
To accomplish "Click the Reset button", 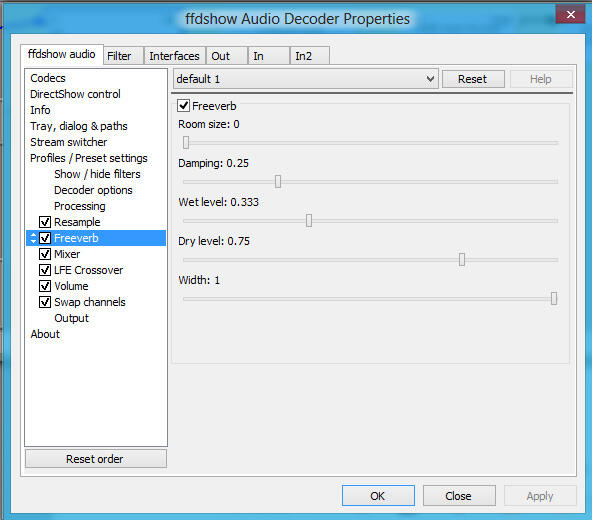I will [x=473, y=79].
